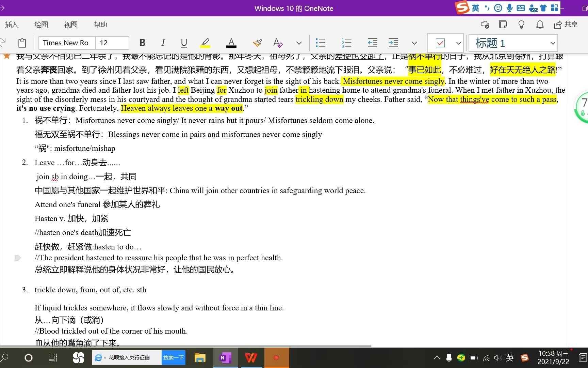The width and height of the screenshot is (588, 368).
Task: Toggle the to-do checkbox tag
Action: click(x=440, y=43)
